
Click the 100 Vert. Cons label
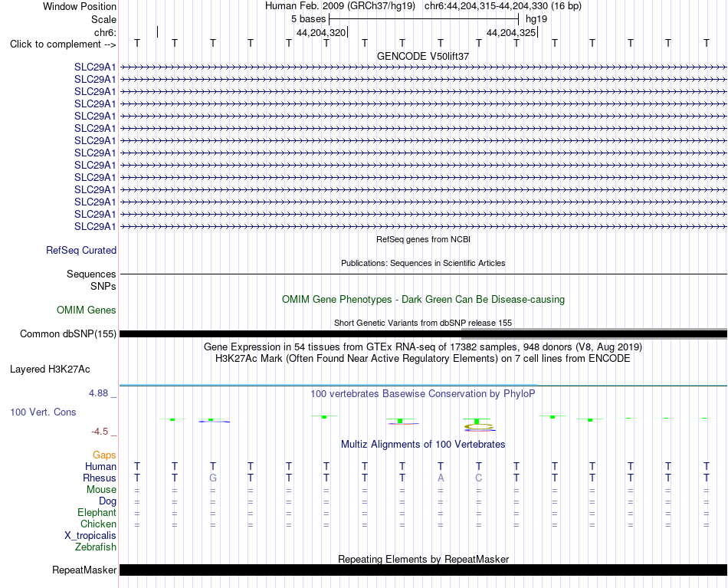(43, 412)
